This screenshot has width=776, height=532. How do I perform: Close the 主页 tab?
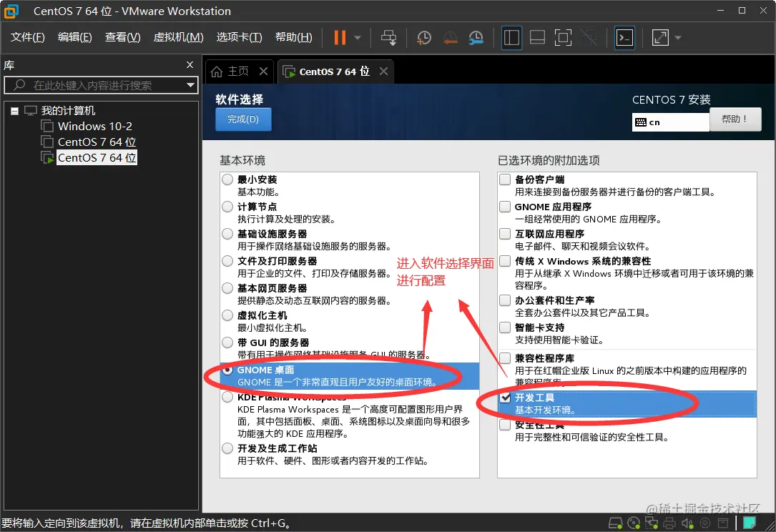263,72
